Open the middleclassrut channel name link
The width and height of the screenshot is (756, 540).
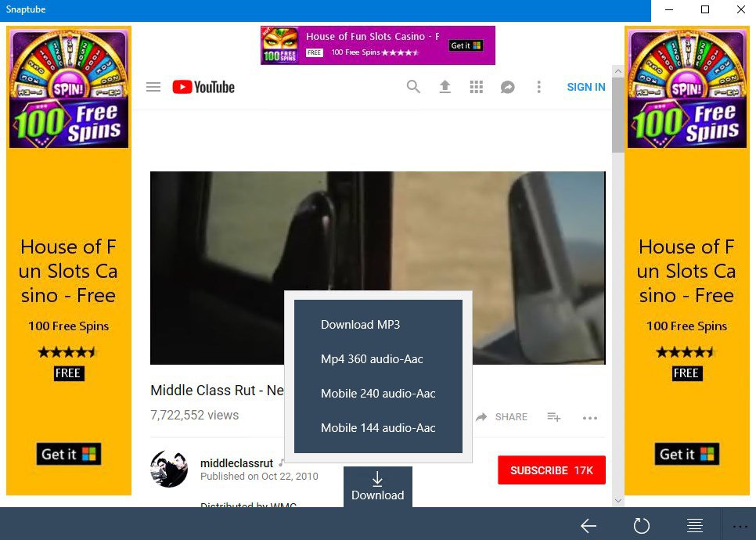[236, 463]
